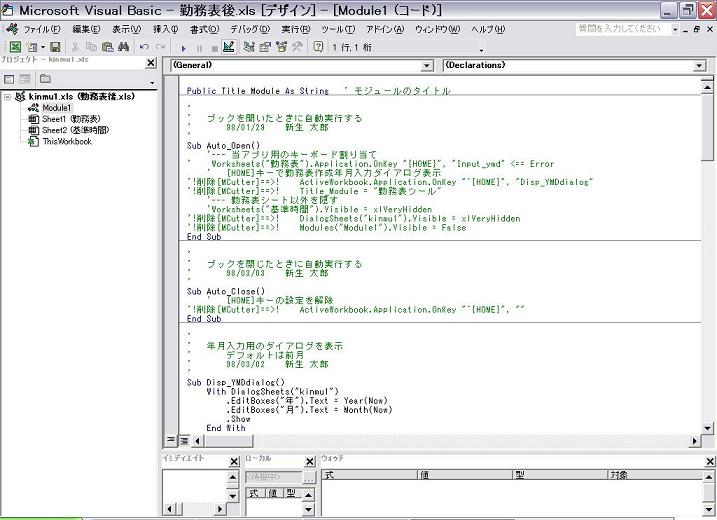Open the (General) object dropdown
This screenshot has width=717, height=520.
click(x=426, y=66)
